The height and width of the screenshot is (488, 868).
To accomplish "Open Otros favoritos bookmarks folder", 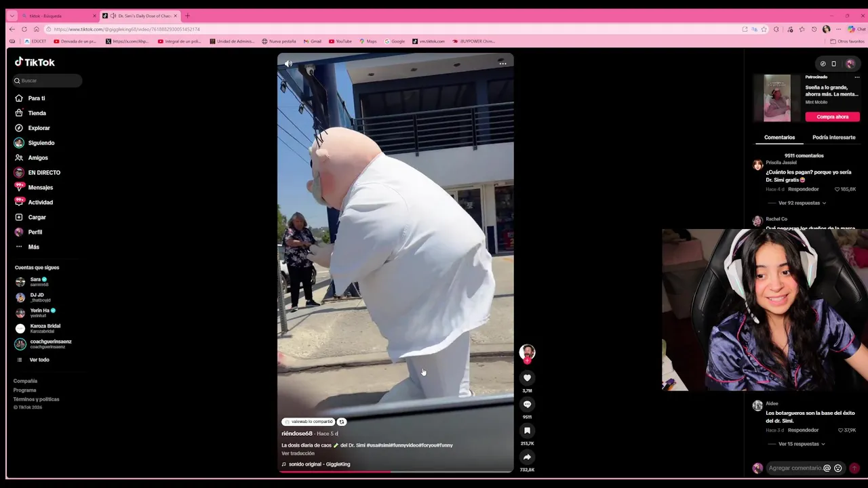I will (x=848, y=41).
